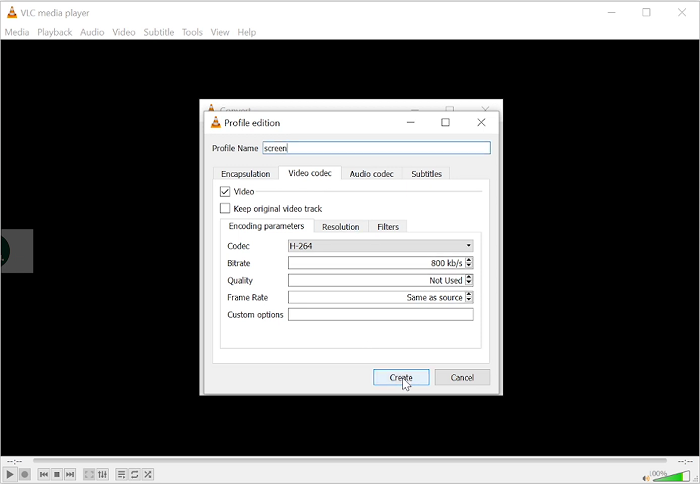Click the elapsed time label at left

pyautogui.click(x=15, y=461)
